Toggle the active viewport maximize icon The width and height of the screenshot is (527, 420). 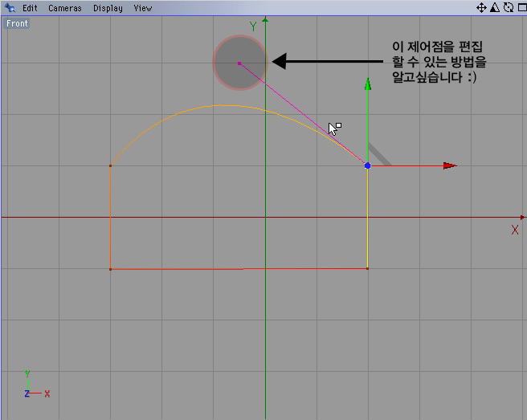(x=522, y=7)
